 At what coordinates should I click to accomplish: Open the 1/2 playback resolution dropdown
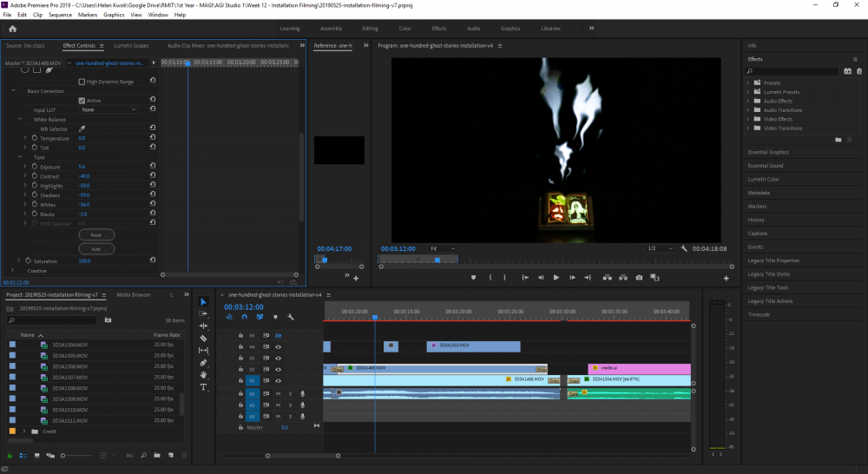pos(660,248)
